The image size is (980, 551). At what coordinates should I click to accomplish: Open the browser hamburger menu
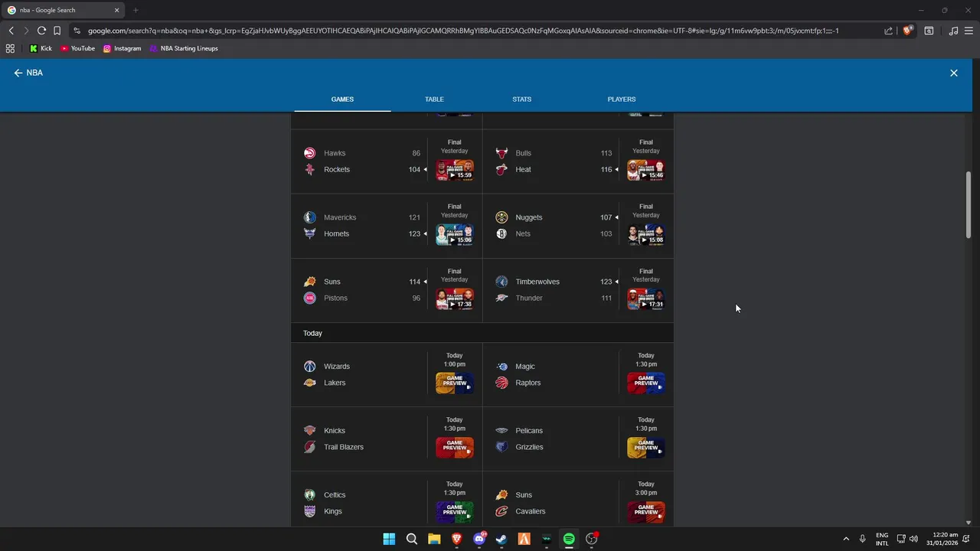969,31
